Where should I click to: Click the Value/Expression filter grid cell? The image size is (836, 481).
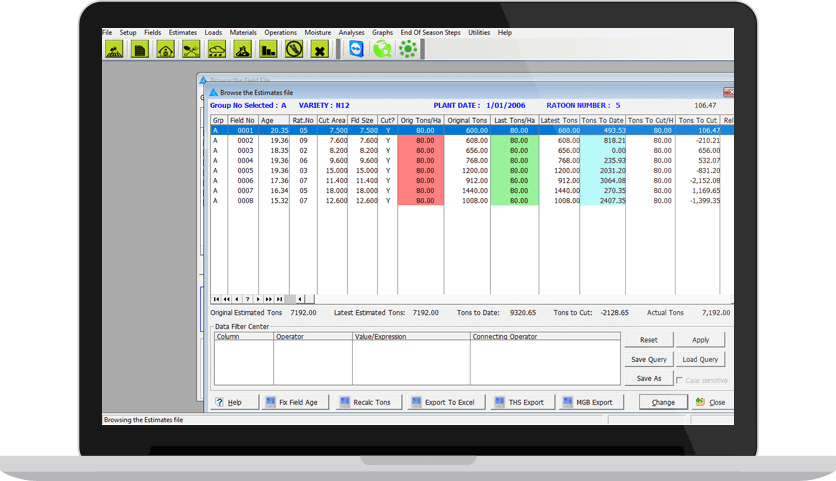click(x=411, y=363)
